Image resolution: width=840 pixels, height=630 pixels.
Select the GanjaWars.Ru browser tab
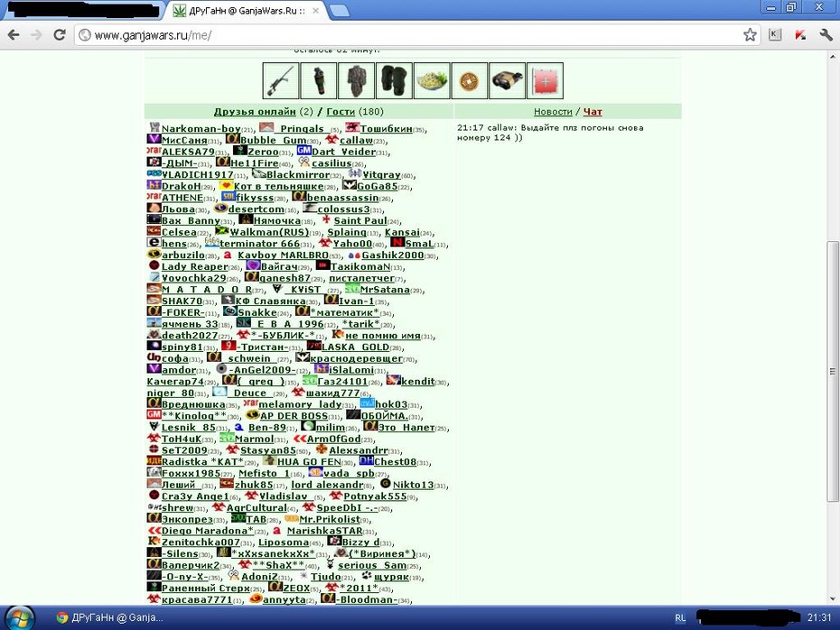click(247, 10)
